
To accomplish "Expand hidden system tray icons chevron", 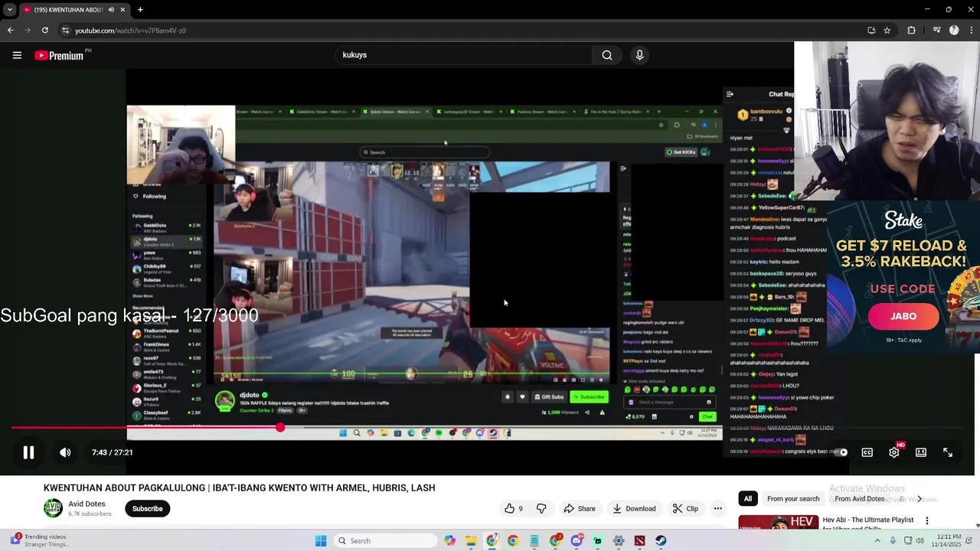I will (x=877, y=541).
